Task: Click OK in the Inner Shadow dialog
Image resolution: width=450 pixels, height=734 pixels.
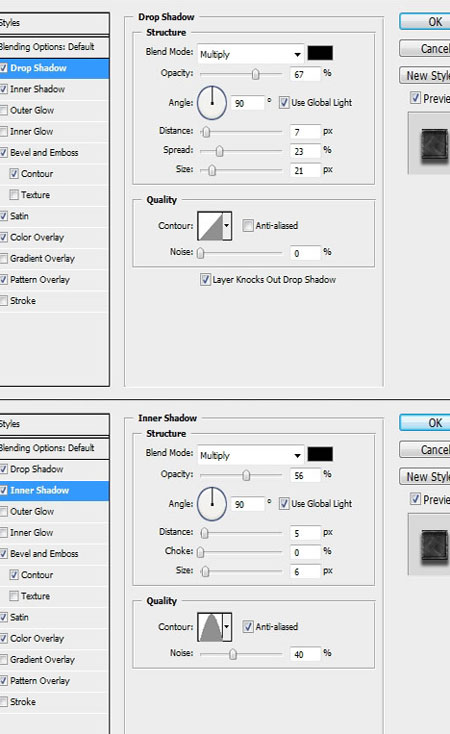Action: point(425,423)
